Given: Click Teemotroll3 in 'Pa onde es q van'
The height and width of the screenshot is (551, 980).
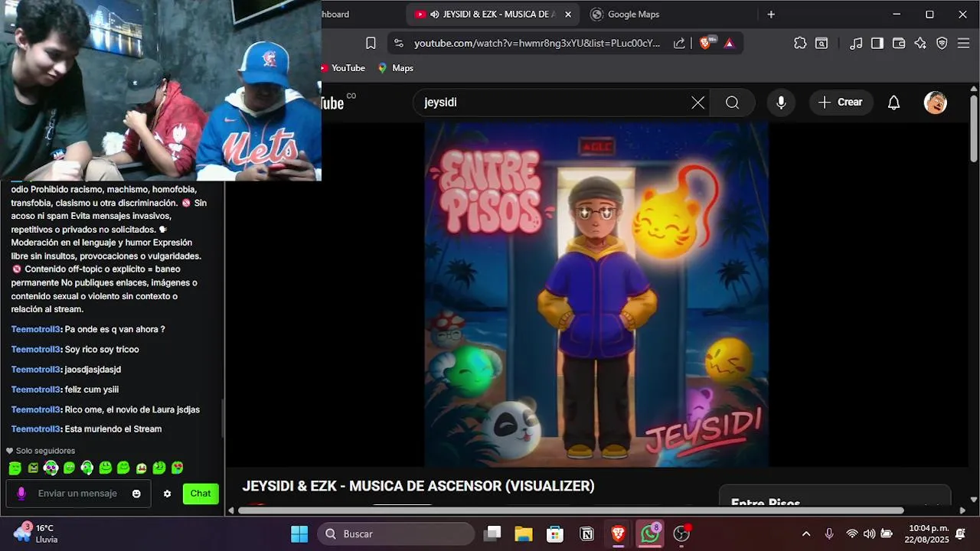Looking at the screenshot, I should [35, 330].
